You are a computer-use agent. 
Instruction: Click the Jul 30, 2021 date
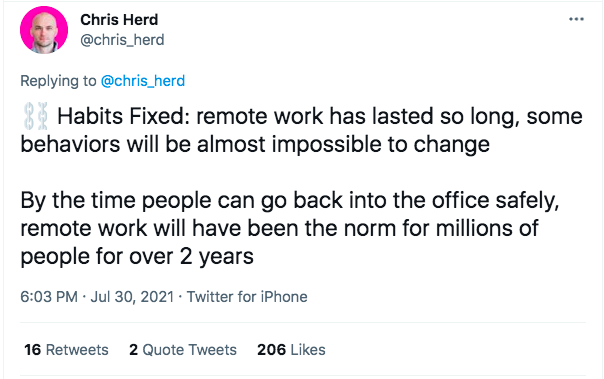(x=132, y=297)
